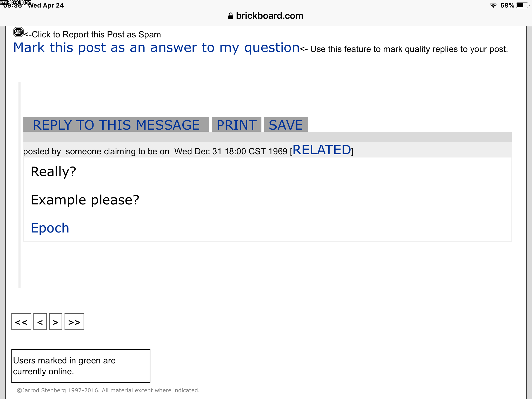Go to previous message with < button
Screen dimensions: 532x399
(40, 322)
